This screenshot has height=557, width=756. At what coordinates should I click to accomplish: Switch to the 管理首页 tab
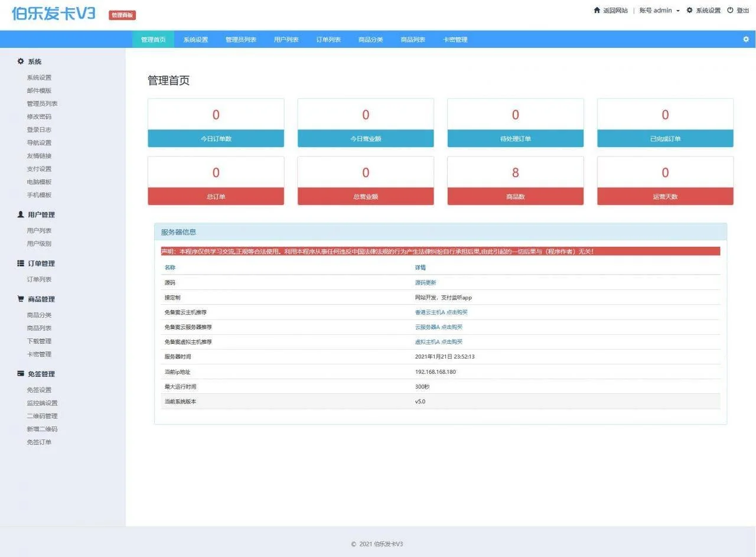point(153,39)
